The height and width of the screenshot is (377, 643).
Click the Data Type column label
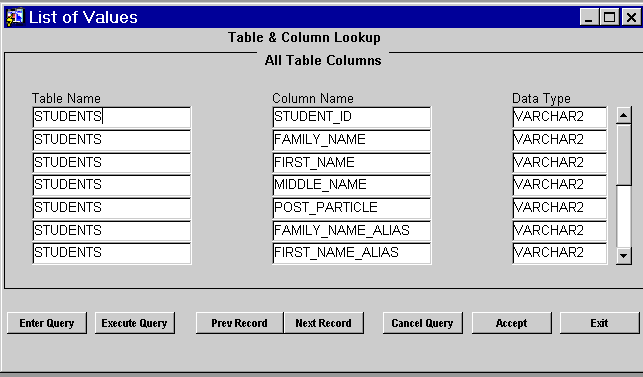[541, 98]
